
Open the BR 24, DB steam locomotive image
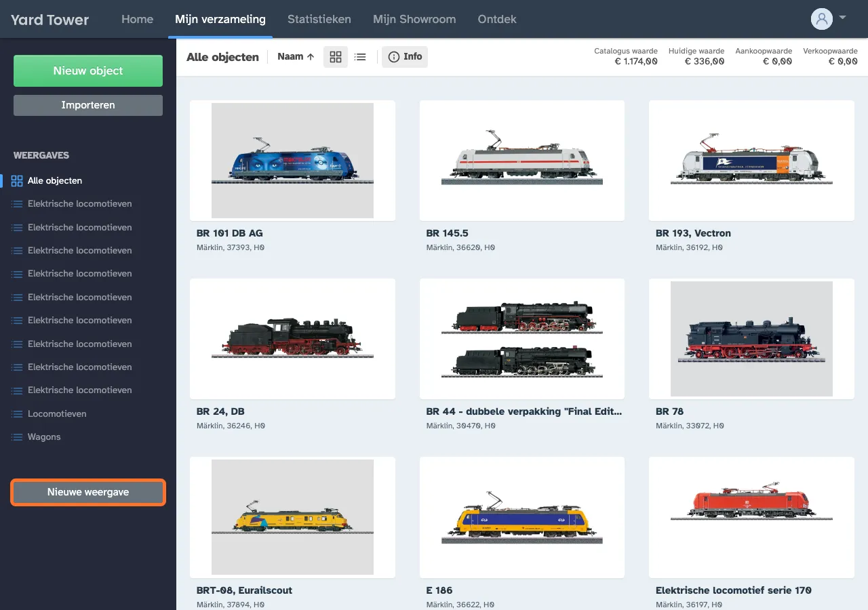[292, 339]
